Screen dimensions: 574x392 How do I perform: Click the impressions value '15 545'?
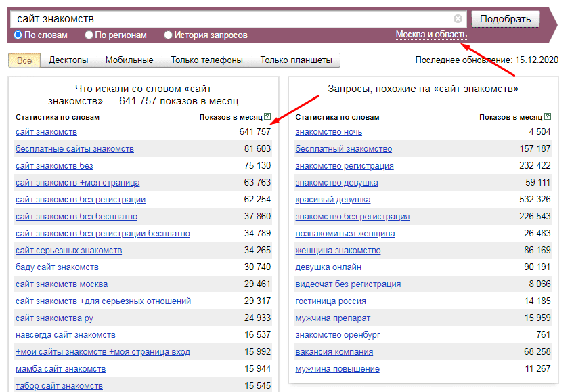(258, 385)
